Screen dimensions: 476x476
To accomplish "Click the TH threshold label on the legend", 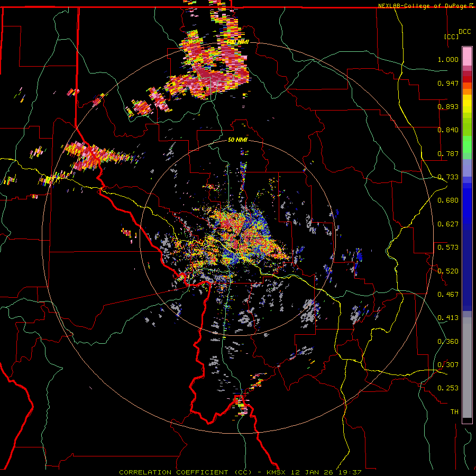I will point(454,412).
